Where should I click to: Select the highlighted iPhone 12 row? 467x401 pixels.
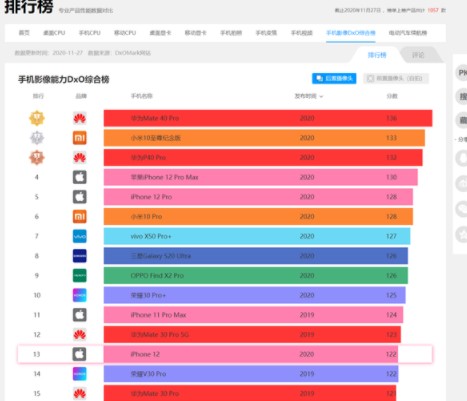(225, 354)
